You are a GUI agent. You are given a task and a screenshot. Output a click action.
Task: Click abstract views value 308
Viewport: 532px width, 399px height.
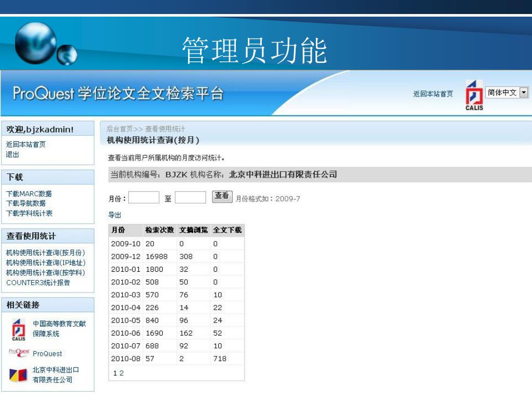[x=186, y=257]
